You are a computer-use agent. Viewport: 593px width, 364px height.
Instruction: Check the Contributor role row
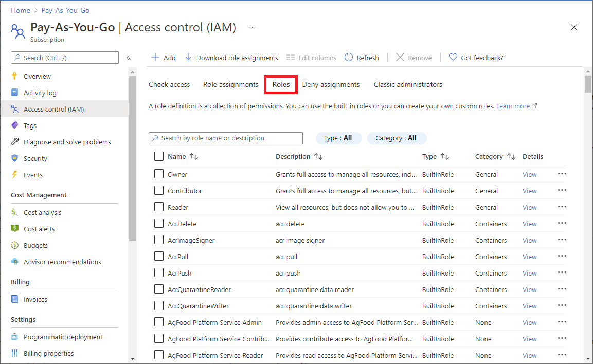click(159, 190)
